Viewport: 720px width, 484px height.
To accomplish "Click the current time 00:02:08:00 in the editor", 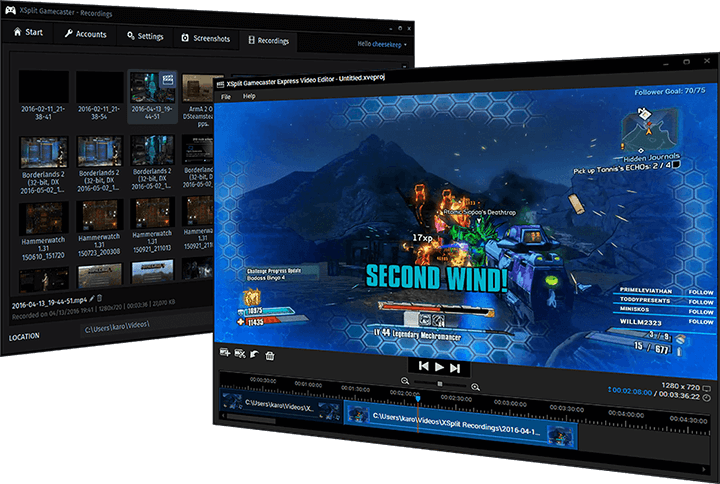I will (631, 392).
